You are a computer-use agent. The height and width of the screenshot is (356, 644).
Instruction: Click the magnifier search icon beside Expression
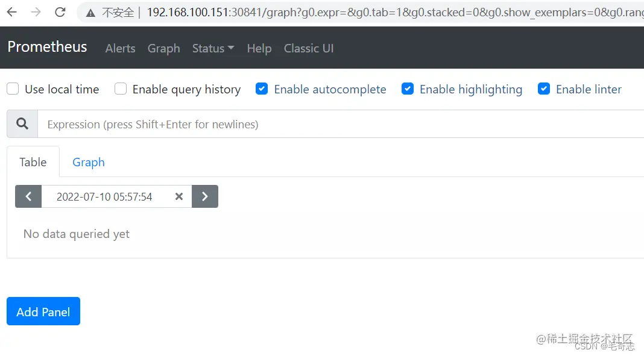click(x=22, y=124)
